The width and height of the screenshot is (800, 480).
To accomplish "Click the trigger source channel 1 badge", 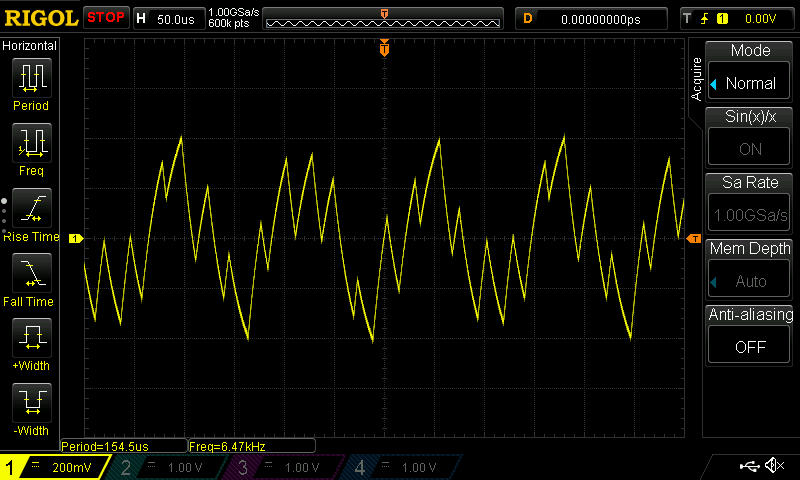I will tap(722, 19).
